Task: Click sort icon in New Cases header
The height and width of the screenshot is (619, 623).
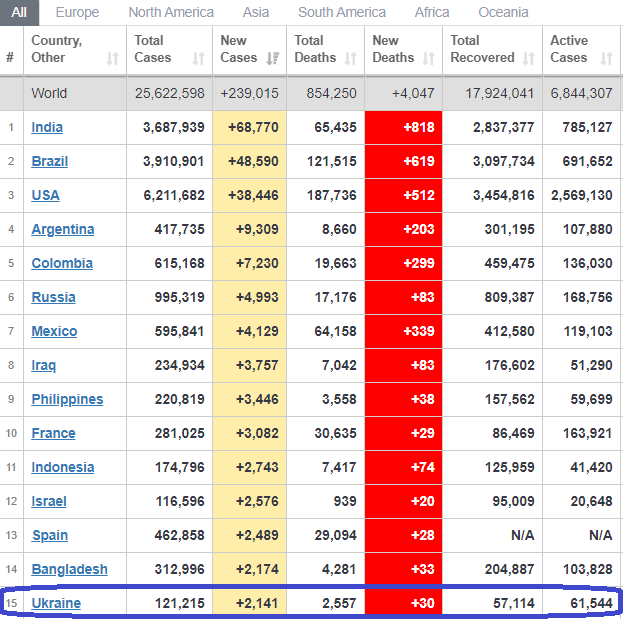Action: (272, 58)
